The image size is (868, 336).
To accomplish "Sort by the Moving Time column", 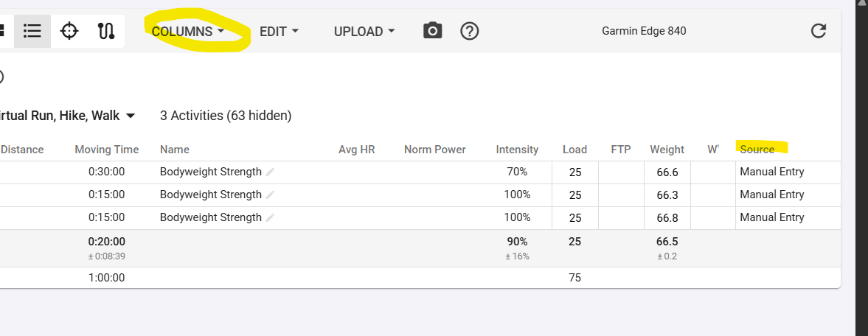I will 106,150.
